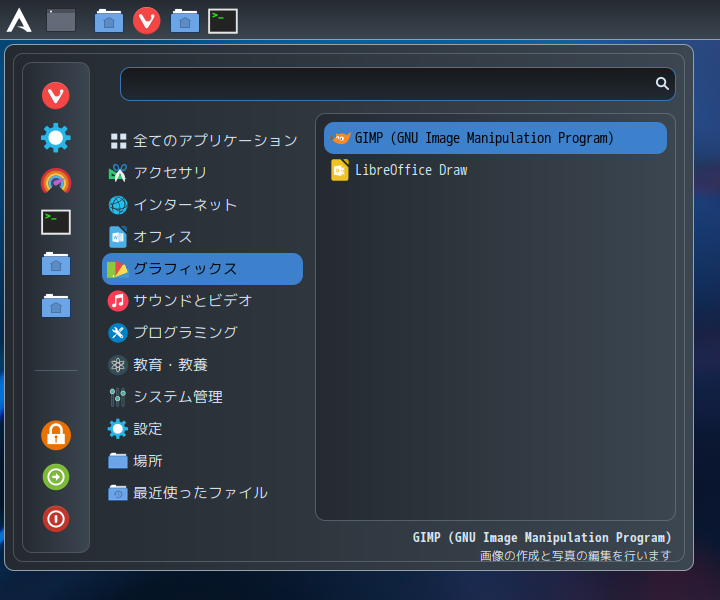
Task: Open home folder directly below sidebar terminal
Action: [56, 264]
